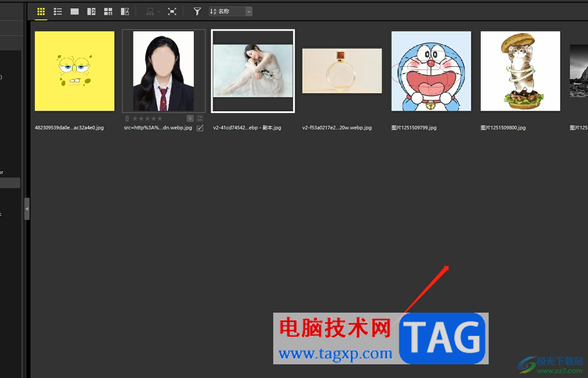Select the Doraemon cartoon thumbnail

431,71
